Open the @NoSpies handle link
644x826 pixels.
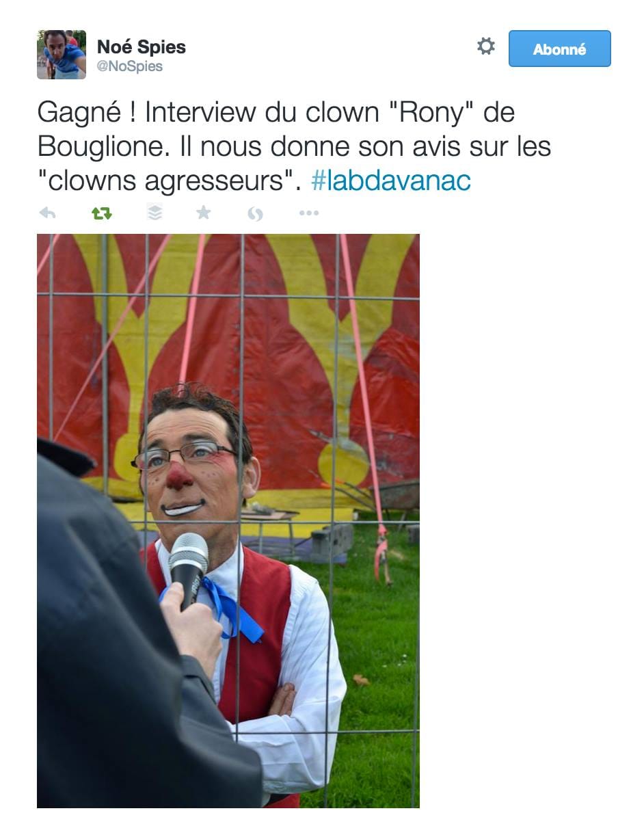click(130, 66)
